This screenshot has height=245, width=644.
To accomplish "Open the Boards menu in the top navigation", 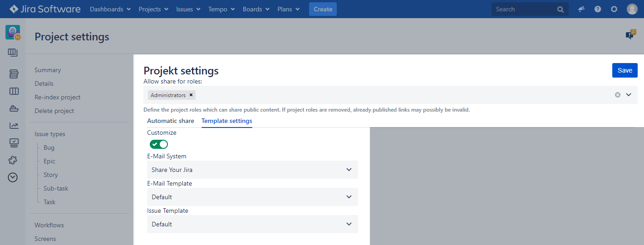I will [x=256, y=9].
